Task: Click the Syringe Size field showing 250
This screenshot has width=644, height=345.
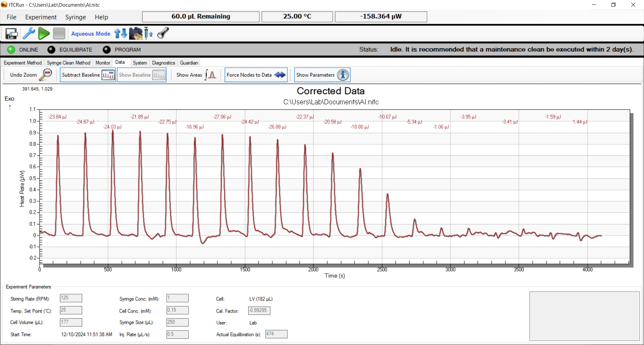Action: (177, 322)
